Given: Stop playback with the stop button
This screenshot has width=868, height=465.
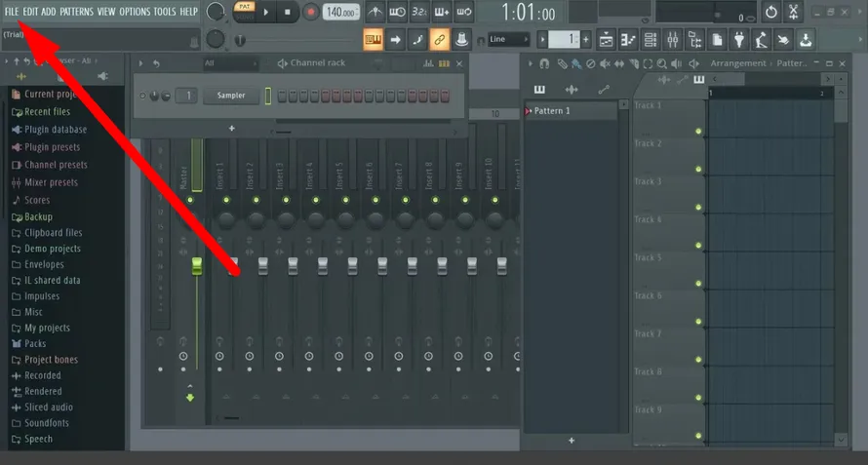Looking at the screenshot, I should (288, 12).
